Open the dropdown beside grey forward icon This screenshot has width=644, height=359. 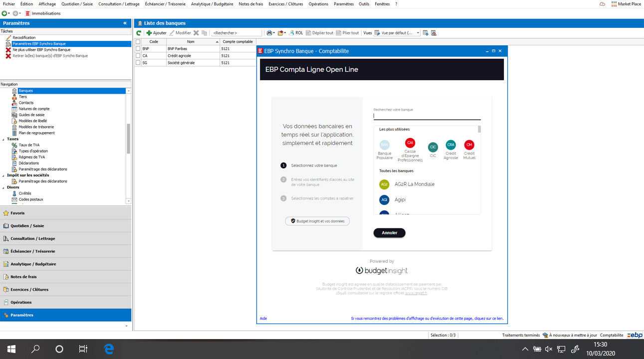coord(20,13)
